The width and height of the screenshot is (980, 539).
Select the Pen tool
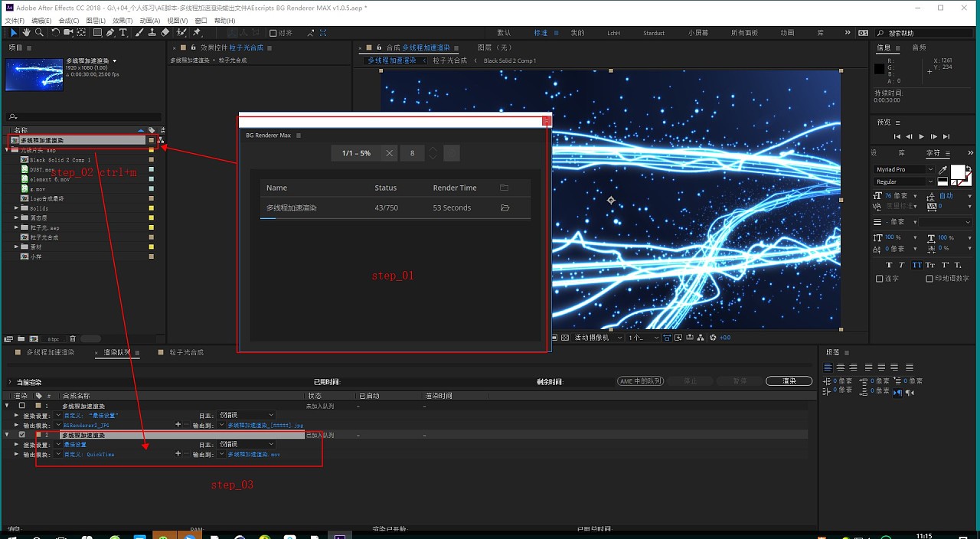coord(110,32)
